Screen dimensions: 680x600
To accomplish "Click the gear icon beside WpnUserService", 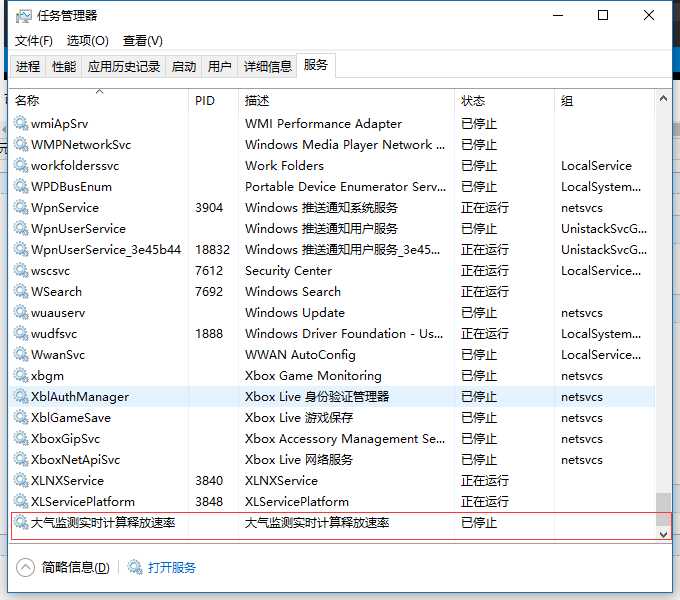I will (21, 228).
